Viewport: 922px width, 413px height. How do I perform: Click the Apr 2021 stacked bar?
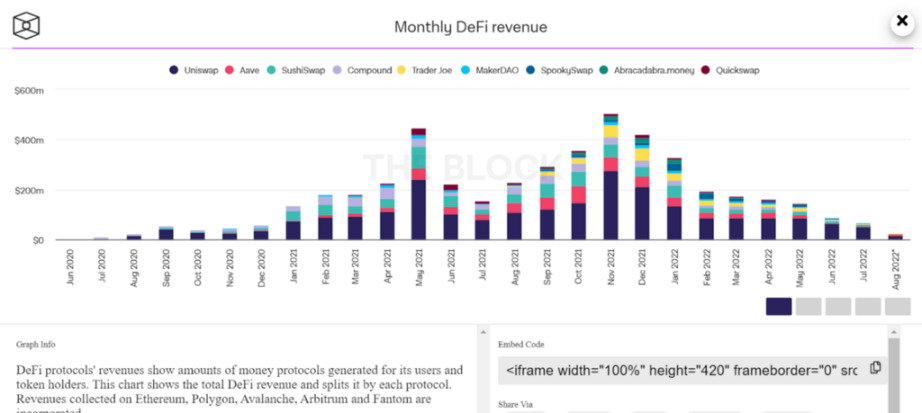coord(387,212)
